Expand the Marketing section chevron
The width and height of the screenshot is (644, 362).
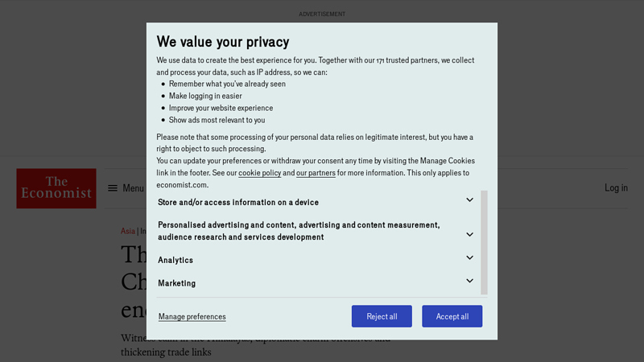(469, 281)
